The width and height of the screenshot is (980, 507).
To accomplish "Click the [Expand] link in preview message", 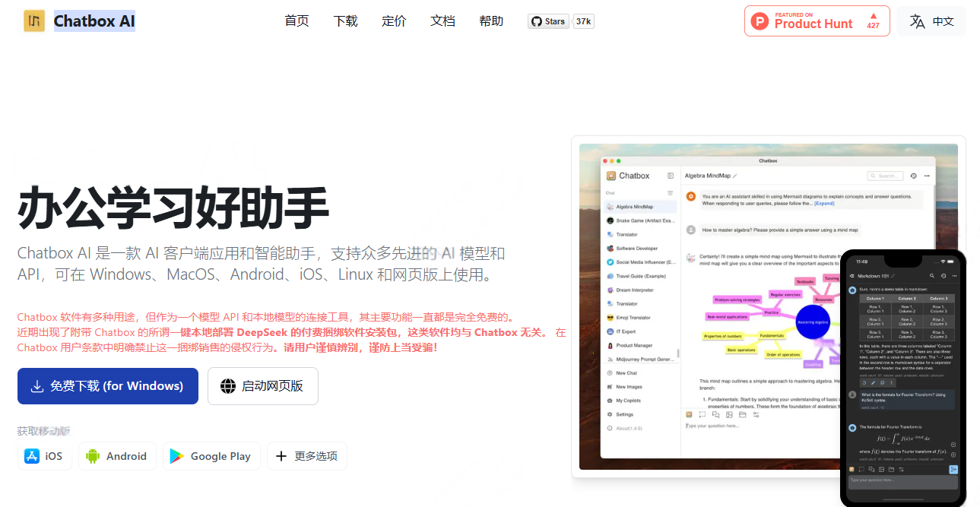I will [824, 204].
